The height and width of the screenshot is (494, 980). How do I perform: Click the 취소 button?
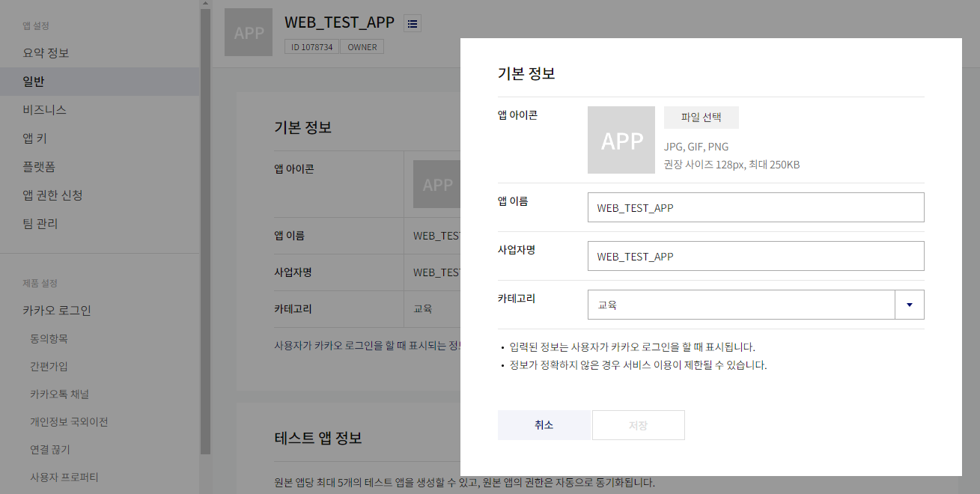(x=544, y=425)
